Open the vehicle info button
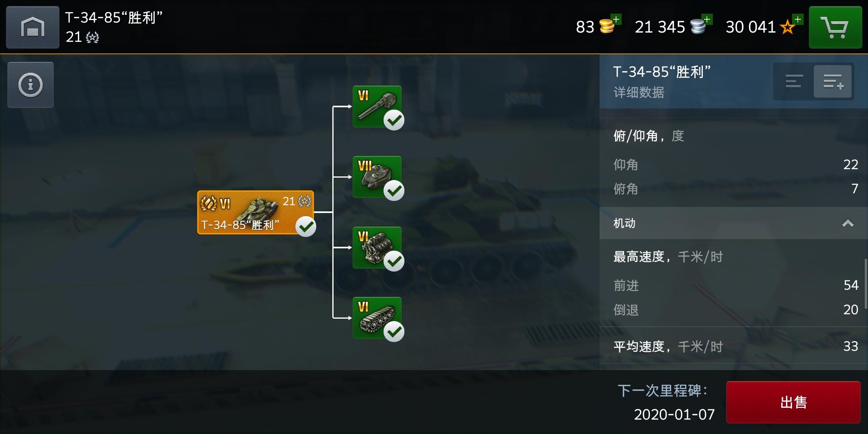The height and width of the screenshot is (434, 868). (31, 85)
